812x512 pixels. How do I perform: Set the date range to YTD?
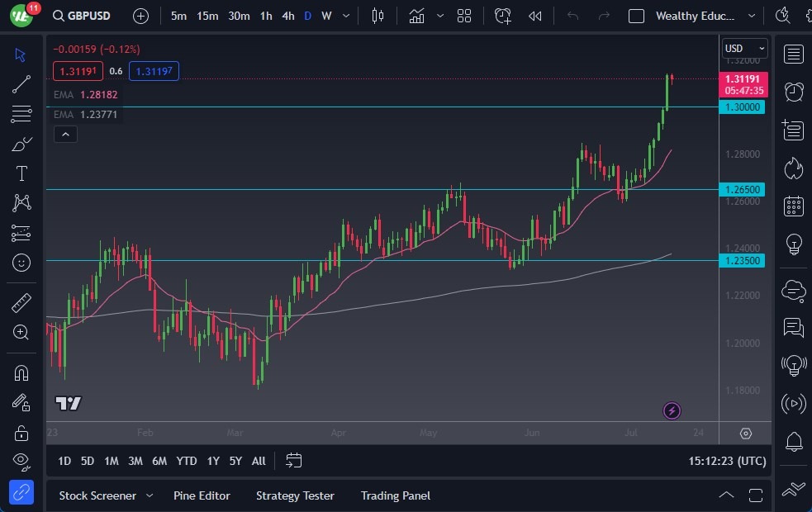click(x=187, y=461)
